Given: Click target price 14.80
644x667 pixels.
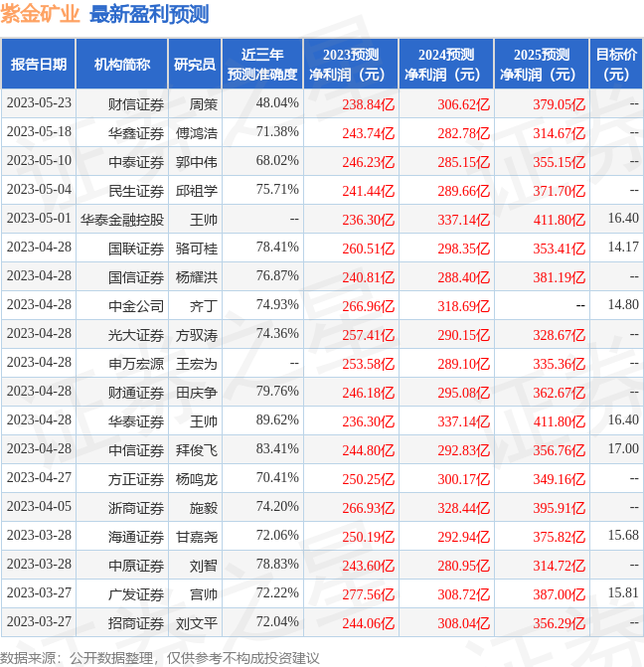Looking at the screenshot, I should coord(623,304).
